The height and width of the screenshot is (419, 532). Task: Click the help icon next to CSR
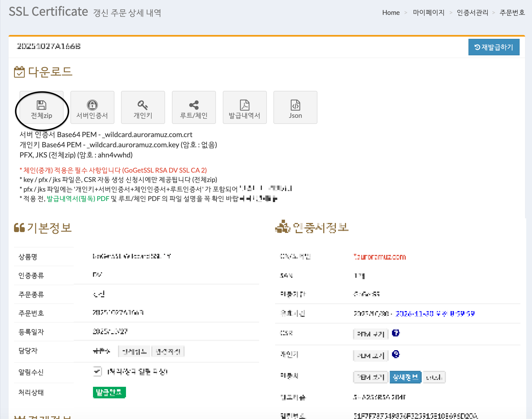click(396, 333)
